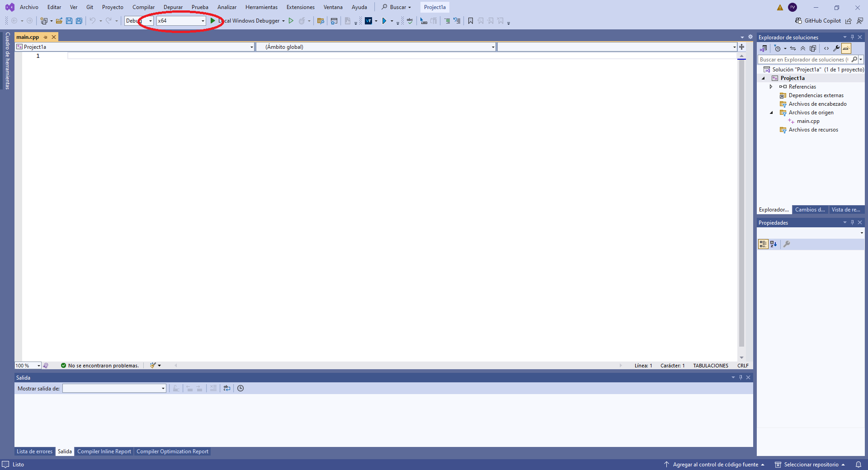Click Seleccionar repositorio in status bar
868x470 pixels.
click(x=810, y=465)
